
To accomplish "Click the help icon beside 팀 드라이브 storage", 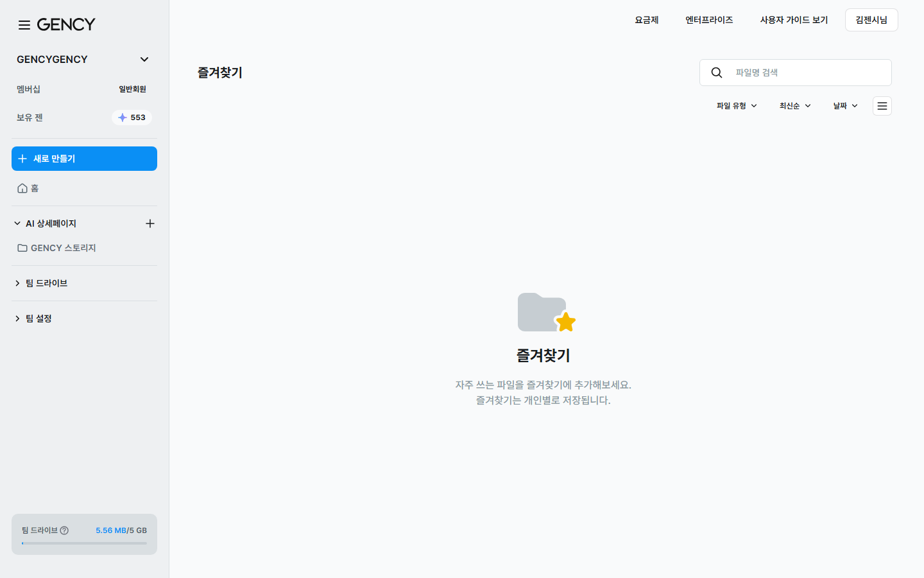I will [x=64, y=530].
